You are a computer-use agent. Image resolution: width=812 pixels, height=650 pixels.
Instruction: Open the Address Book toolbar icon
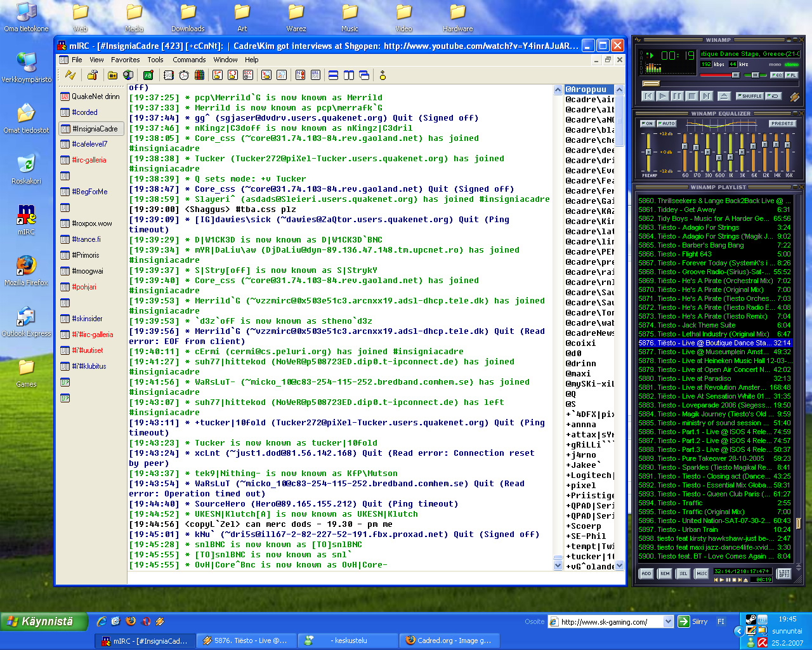pos(168,75)
